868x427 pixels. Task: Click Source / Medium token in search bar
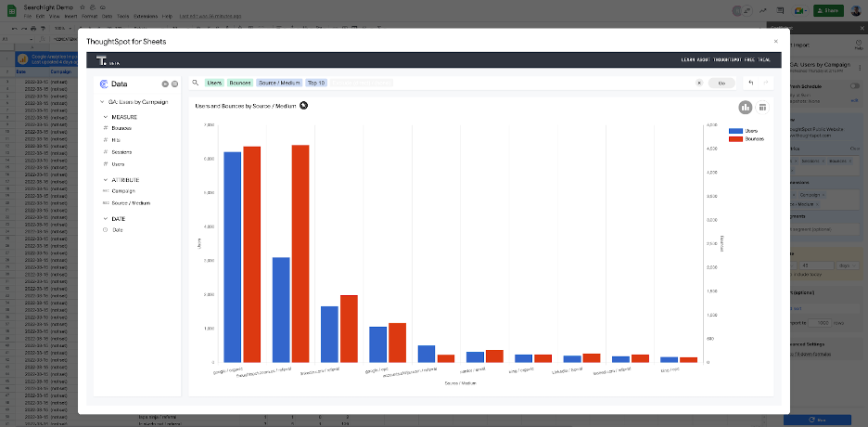coord(279,83)
